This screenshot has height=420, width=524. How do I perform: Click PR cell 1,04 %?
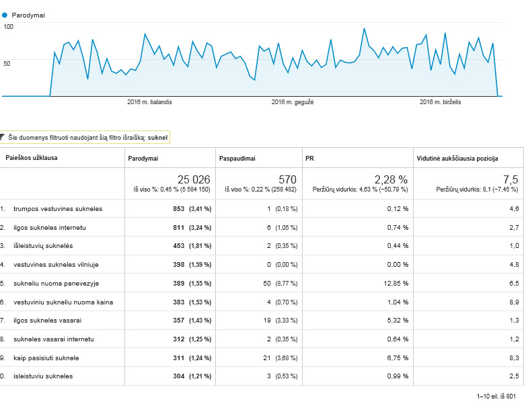point(398,302)
